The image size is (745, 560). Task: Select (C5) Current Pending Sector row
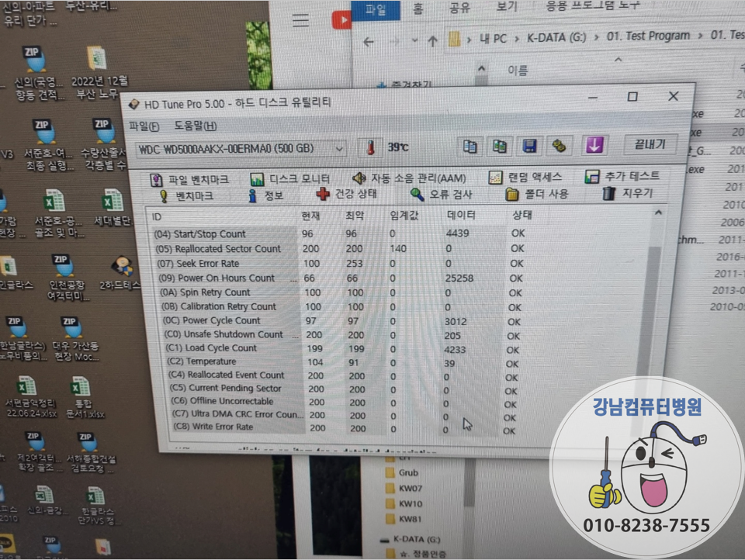pos(345,389)
